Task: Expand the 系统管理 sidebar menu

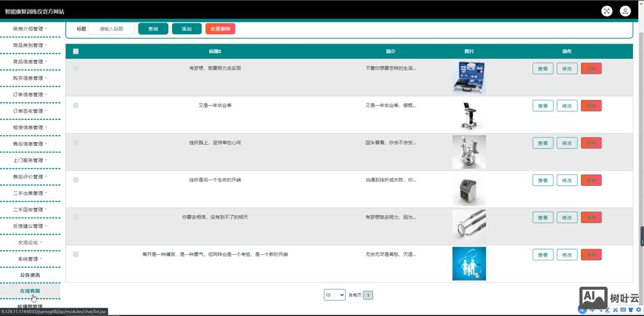Action: (30, 259)
